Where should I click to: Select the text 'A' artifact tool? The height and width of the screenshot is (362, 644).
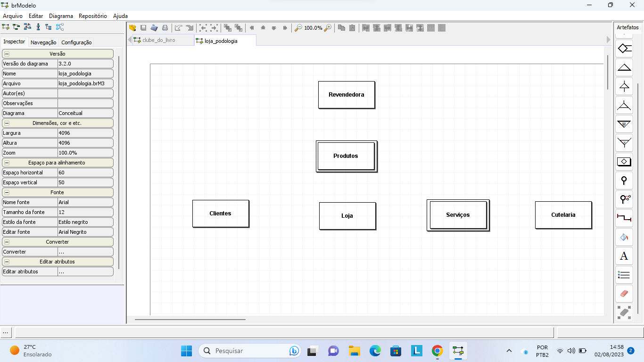click(x=624, y=256)
